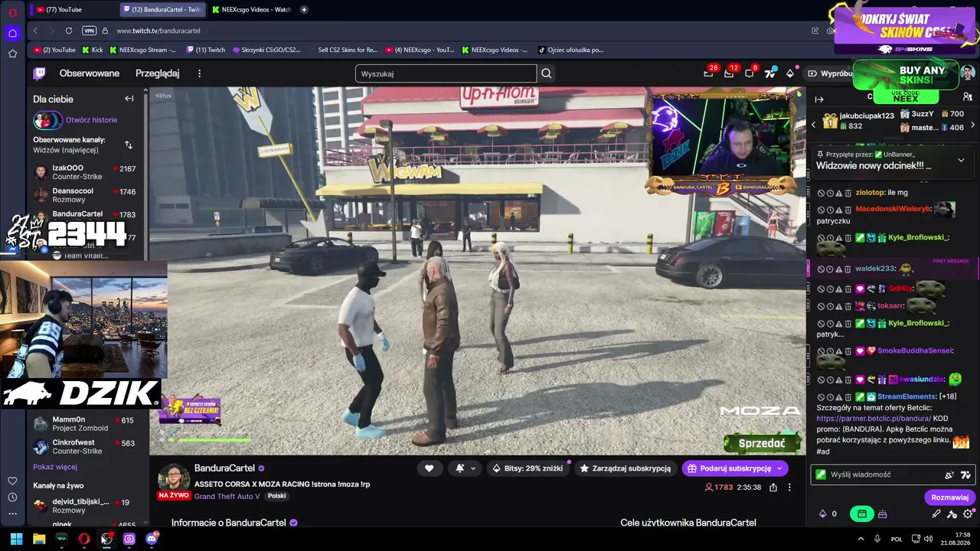Show previous gift leaderboard entries
The image size is (980, 551).
[814, 124]
